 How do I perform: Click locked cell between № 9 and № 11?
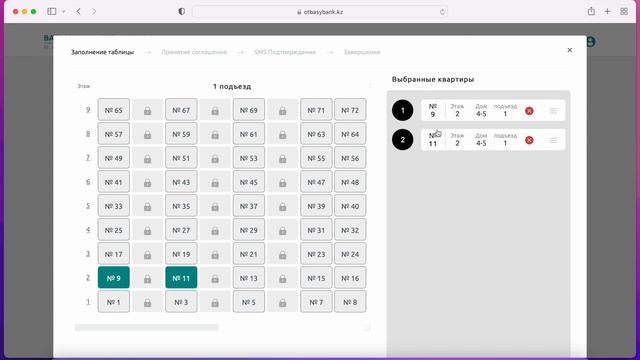tap(147, 278)
